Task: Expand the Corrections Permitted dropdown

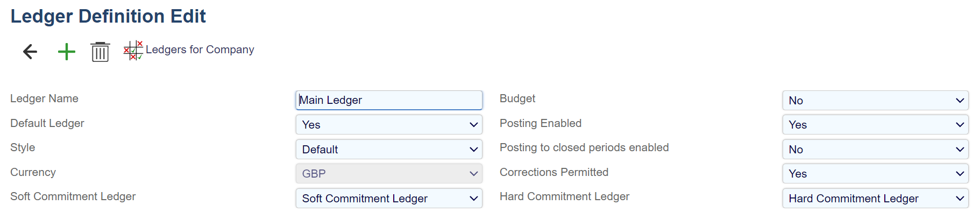Action: point(875,174)
